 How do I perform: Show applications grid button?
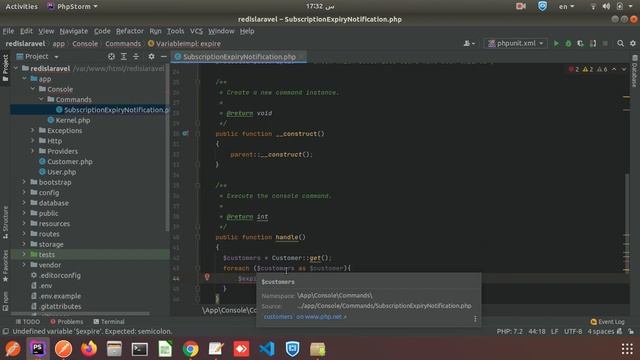[x=627, y=349]
